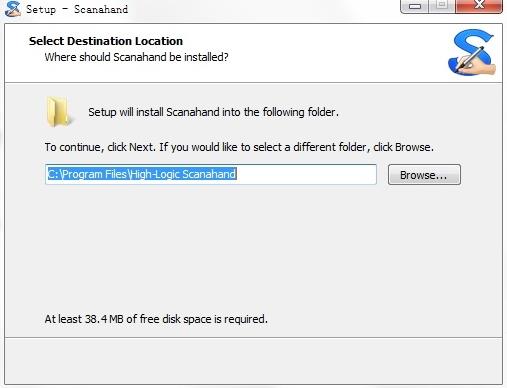Click the large Scanahand pen logo
The height and width of the screenshot is (388, 507).
[472, 52]
